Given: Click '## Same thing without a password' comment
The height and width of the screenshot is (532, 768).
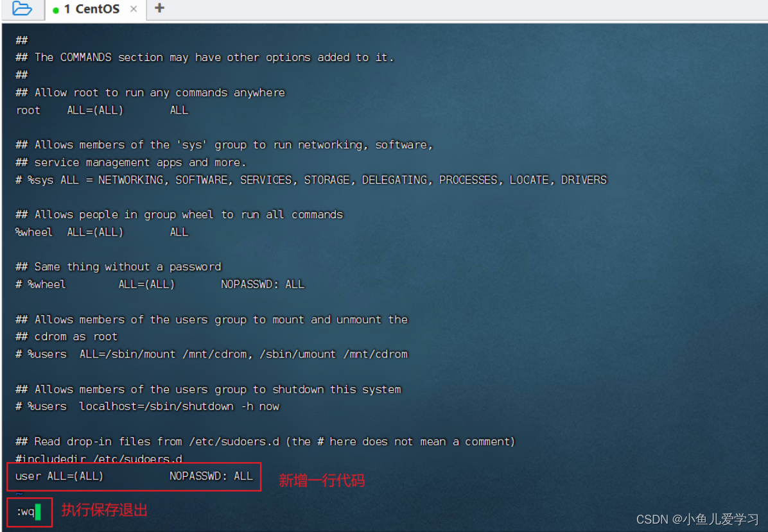Looking at the screenshot, I should pos(119,267).
